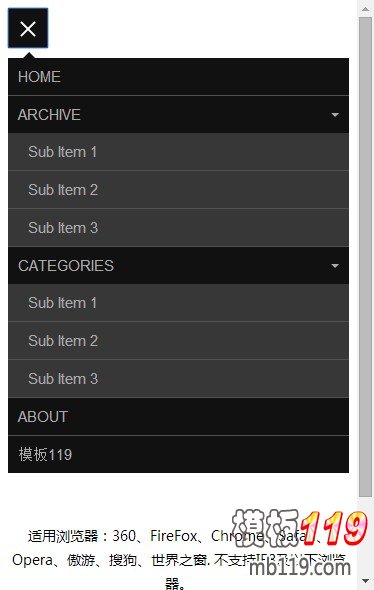The image size is (374, 590).
Task: Open Sub Item 3 under CATEGORIES
Action: click(178, 379)
